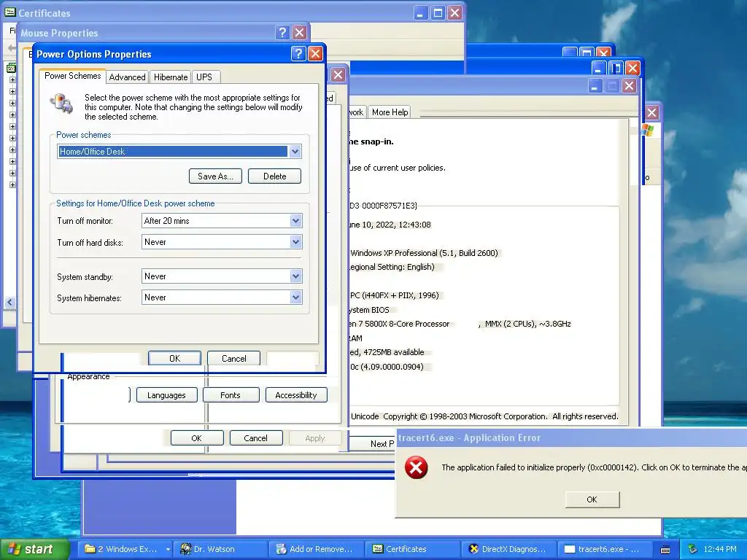747x560 pixels.
Task: Close the Power Options Properties dialog
Action: (315, 54)
